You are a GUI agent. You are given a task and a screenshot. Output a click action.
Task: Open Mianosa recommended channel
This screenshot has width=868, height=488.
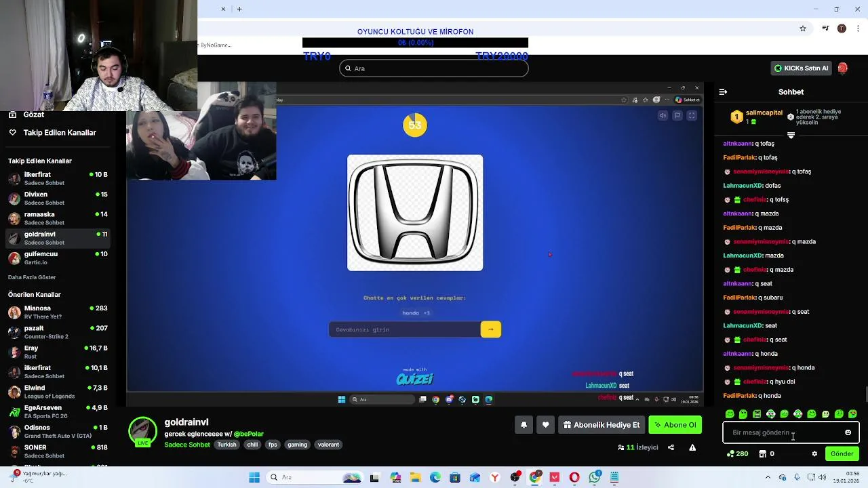58,312
